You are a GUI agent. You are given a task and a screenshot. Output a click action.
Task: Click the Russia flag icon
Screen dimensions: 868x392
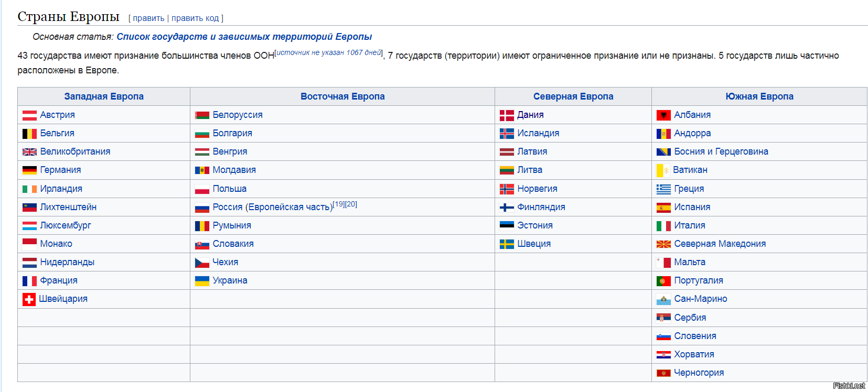(202, 208)
